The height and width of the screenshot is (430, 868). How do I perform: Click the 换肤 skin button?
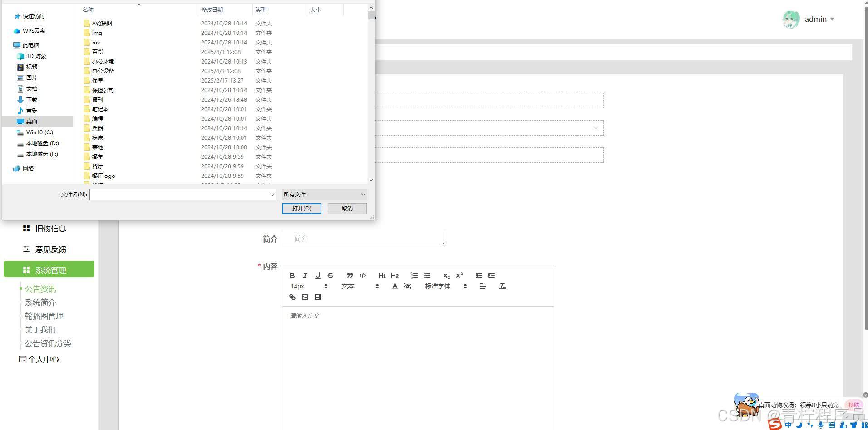854,405
